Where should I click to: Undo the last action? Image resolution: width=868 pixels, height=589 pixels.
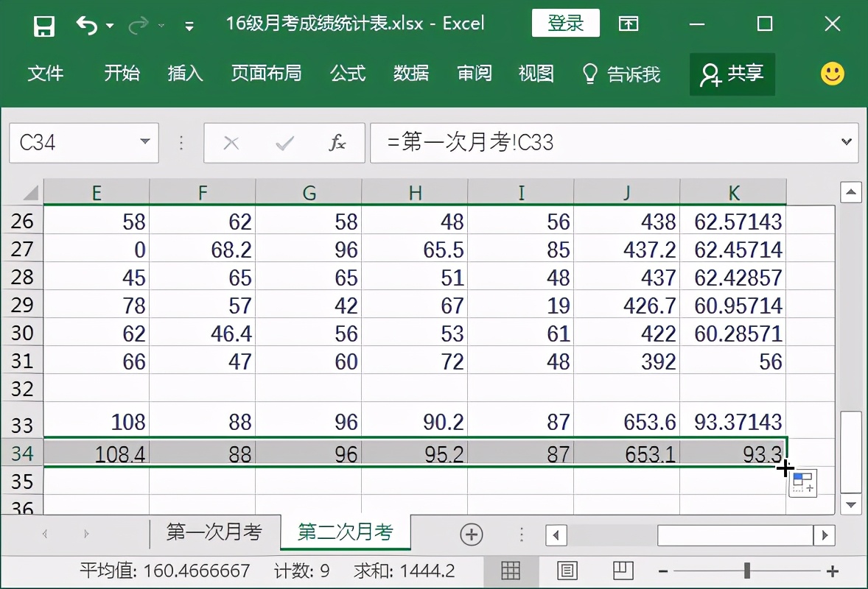(x=86, y=24)
